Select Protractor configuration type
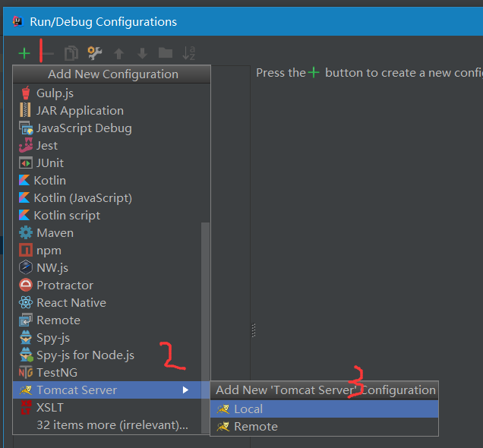 pyautogui.click(x=107, y=285)
